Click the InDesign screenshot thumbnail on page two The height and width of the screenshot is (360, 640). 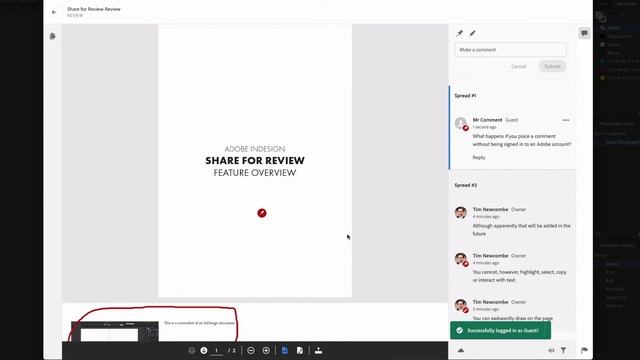[x=115, y=331]
